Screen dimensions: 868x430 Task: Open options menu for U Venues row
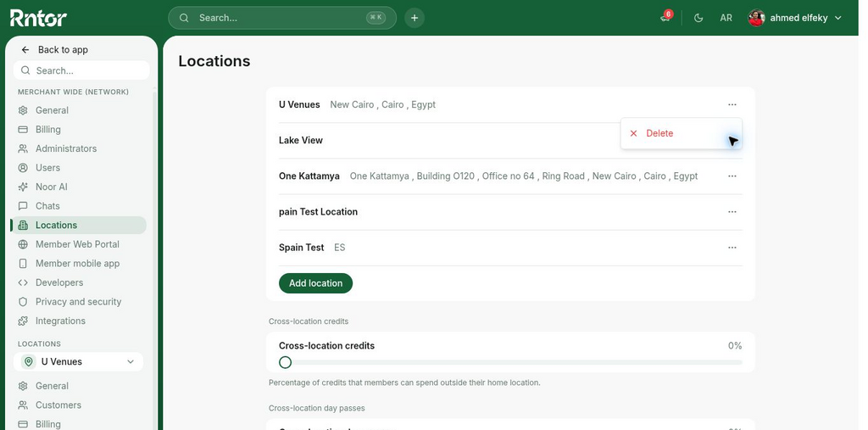[x=732, y=104]
